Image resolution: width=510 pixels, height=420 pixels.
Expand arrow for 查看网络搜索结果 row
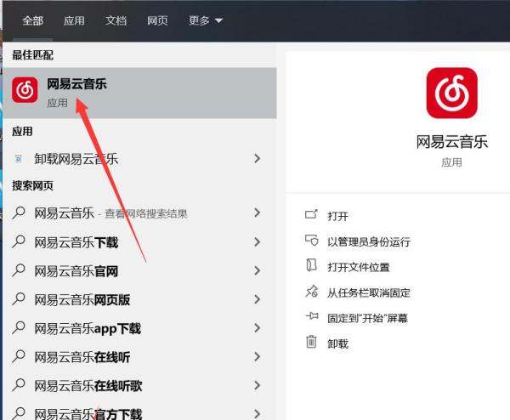[x=258, y=213]
